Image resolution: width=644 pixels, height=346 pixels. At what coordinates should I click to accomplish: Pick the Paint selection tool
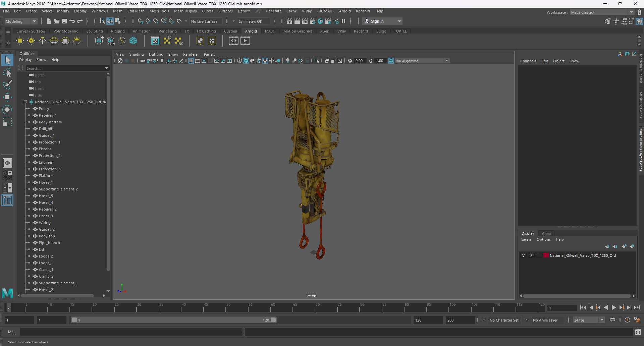[7, 85]
